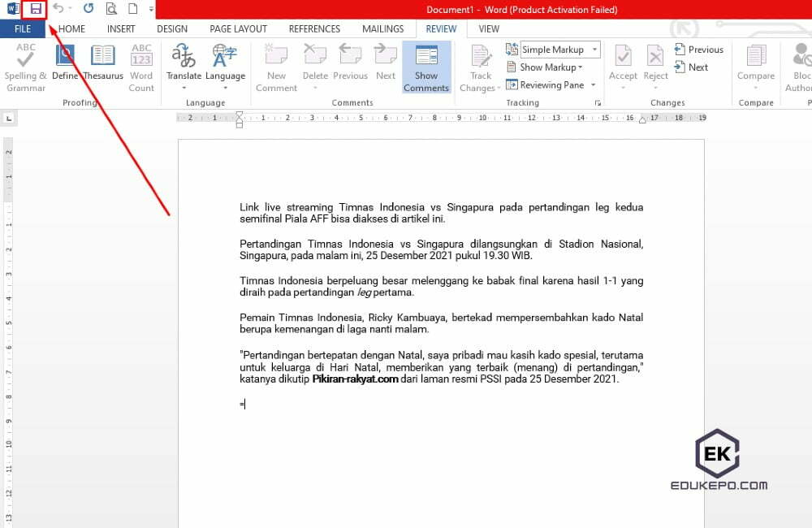This screenshot has width=812, height=528.
Task: Accept the current tracked change
Action: click(623, 65)
